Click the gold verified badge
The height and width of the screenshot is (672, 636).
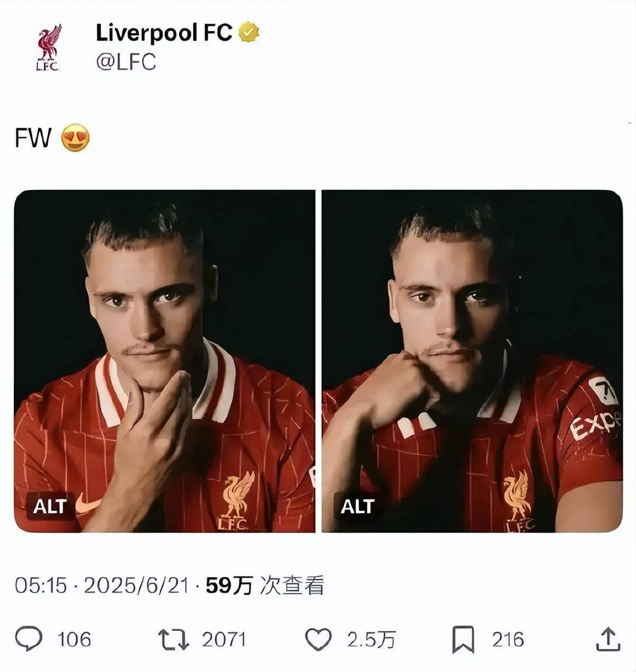(x=249, y=33)
